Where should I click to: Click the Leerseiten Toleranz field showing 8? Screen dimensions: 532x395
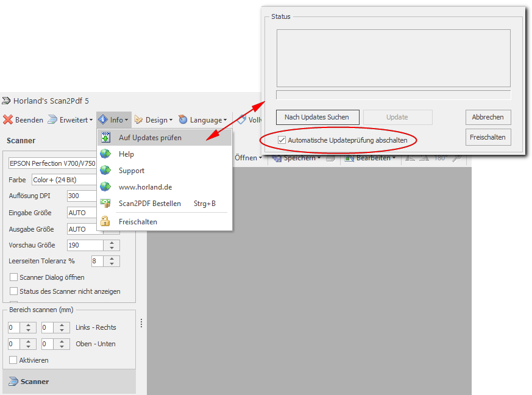click(x=98, y=262)
